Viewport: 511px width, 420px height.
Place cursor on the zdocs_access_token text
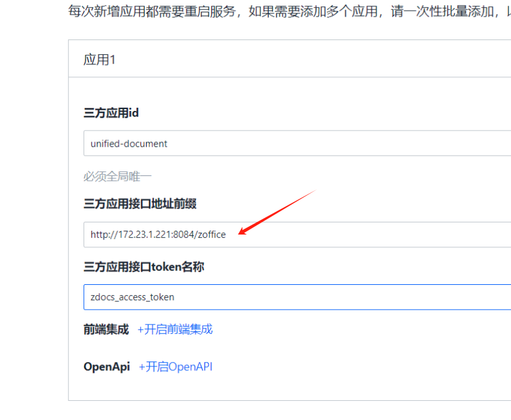tap(132, 297)
